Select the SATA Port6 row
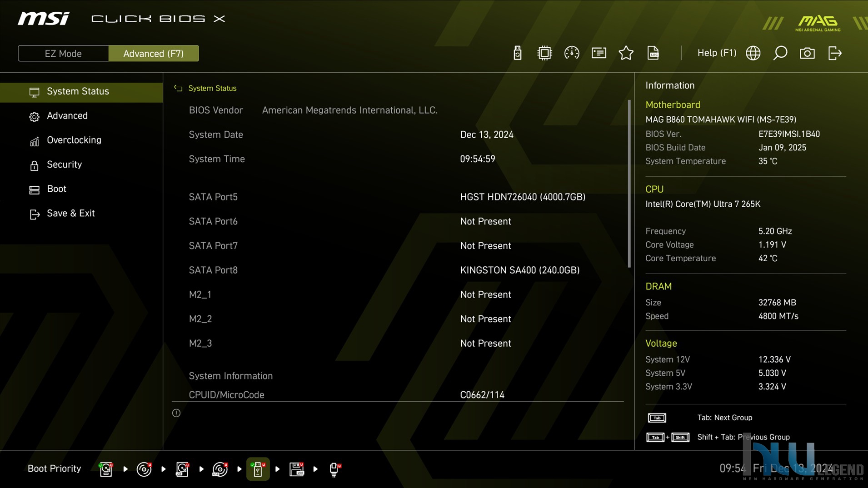868x488 pixels. [398, 221]
